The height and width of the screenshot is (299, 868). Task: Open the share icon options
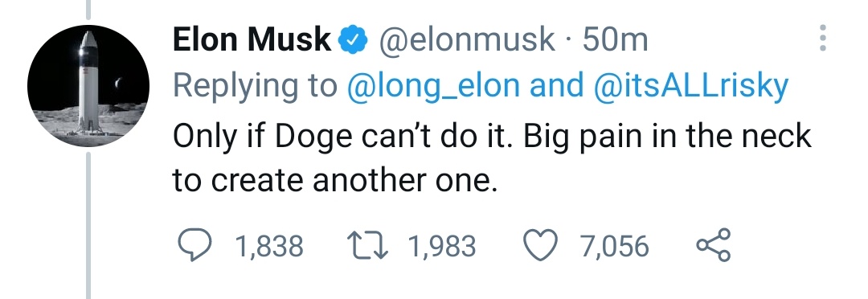click(714, 245)
